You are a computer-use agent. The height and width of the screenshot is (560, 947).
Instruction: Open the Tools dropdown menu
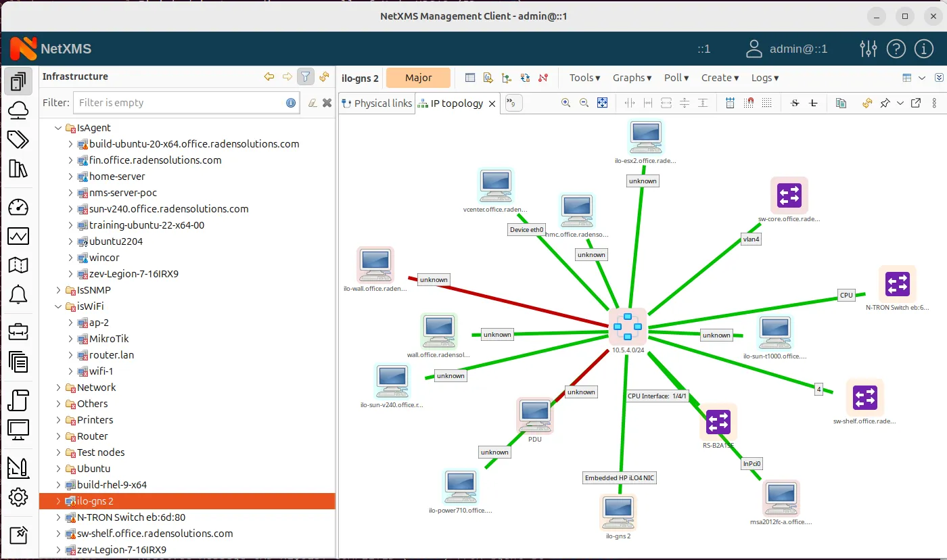584,78
